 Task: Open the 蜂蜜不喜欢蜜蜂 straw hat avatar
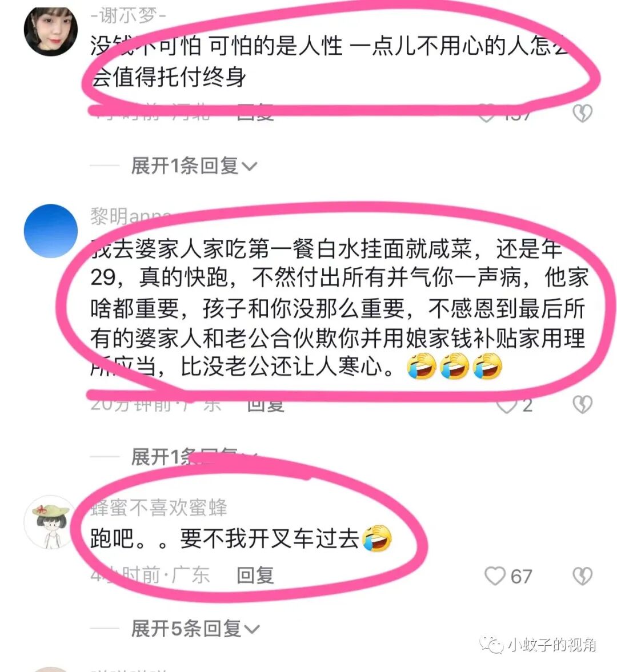pos(51,522)
